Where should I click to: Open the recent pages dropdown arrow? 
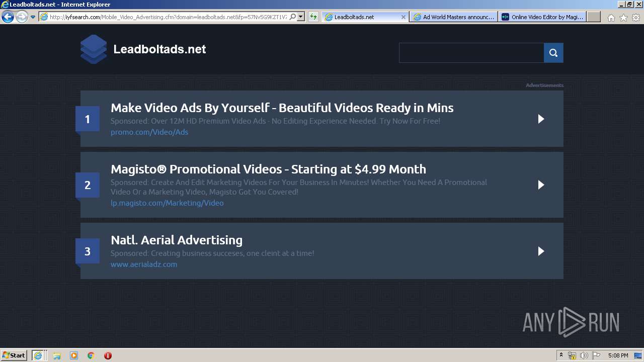point(33,17)
